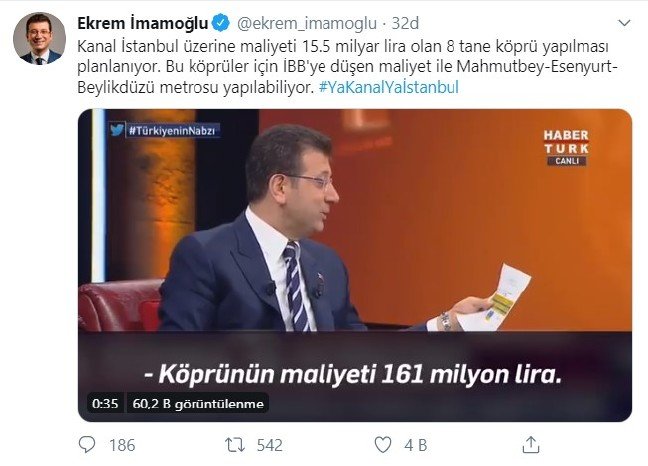
Task: Open the Ekrem İmamoğlu display name
Action: point(143,23)
